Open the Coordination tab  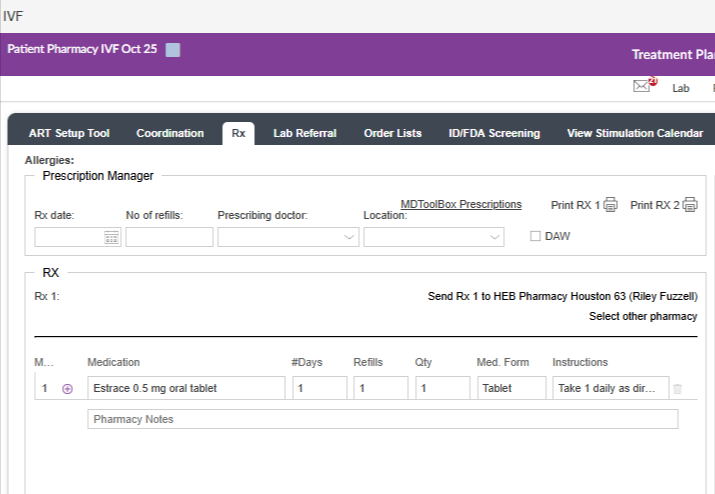coord(170,133)
